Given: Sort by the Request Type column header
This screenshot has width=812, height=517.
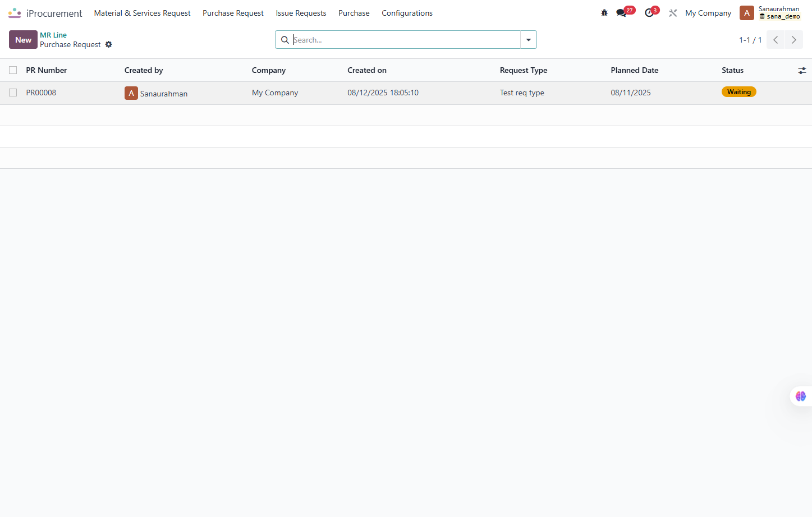Looking at the screenshot, I should tap(524, 70).
